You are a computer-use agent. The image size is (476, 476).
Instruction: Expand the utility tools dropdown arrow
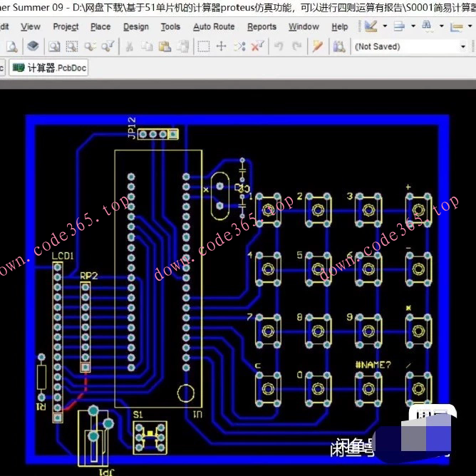[385, 26]
